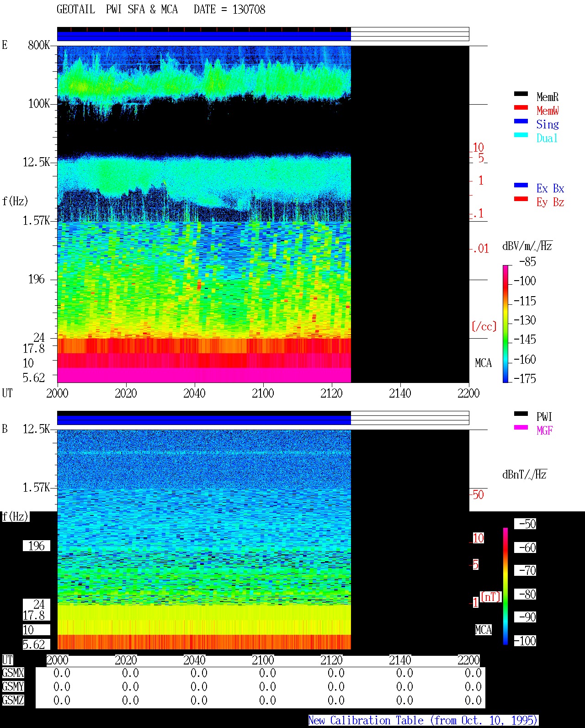This screenshot has height=728, width=585.
Task: Click the MemR legend label
Action: pyautogui.click(x=548, y=97)
